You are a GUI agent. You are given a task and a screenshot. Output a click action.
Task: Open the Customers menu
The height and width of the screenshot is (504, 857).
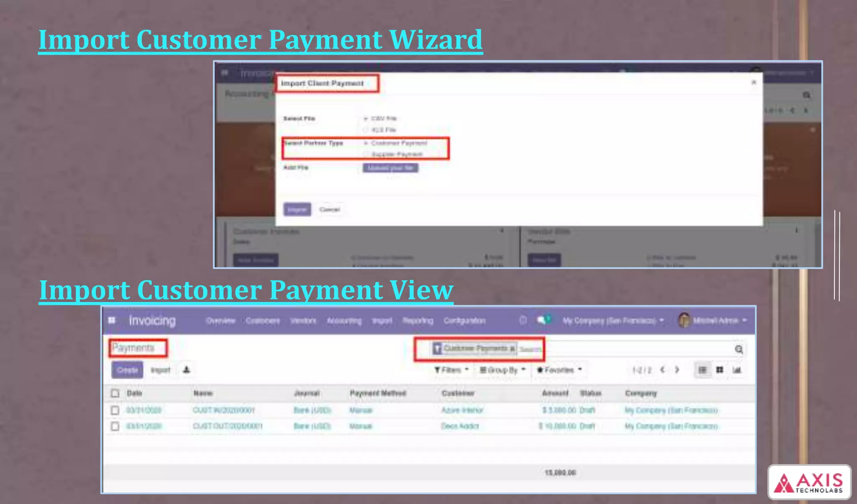(263, 321)
